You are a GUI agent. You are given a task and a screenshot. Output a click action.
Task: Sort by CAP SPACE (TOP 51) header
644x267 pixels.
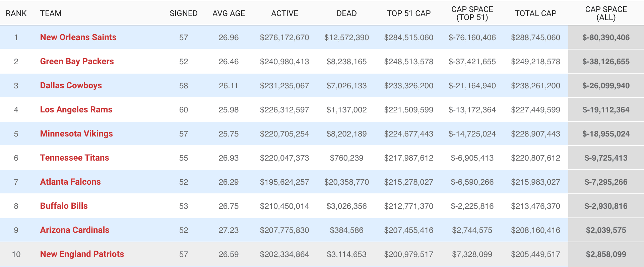click(x=472, y=13)
